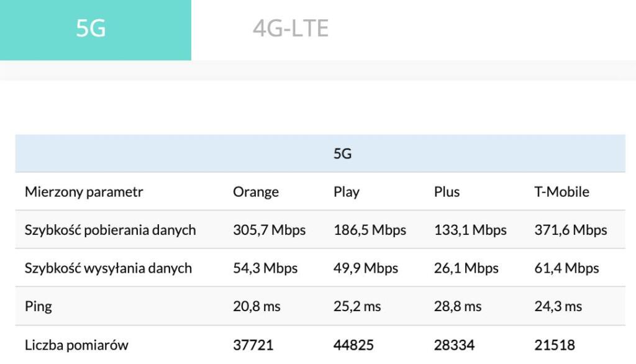Select the Liczba pomiarów row label

[77, 345]
